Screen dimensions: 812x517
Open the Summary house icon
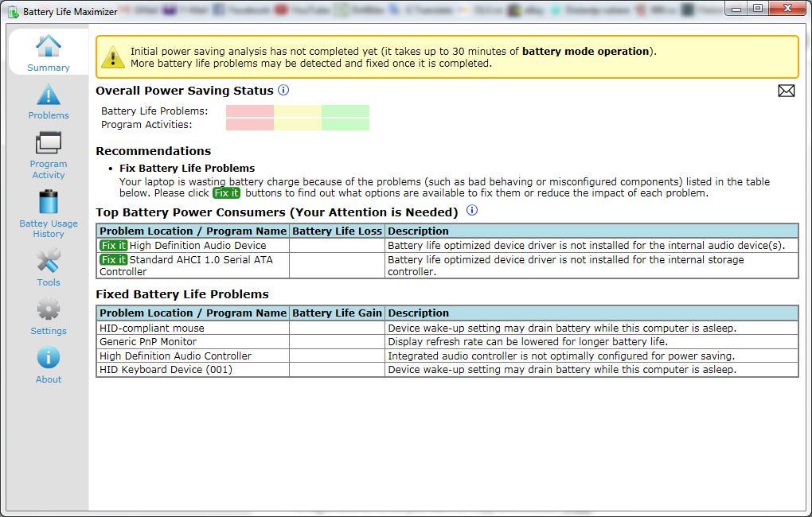pyautogui.click(x=48, y=47)
